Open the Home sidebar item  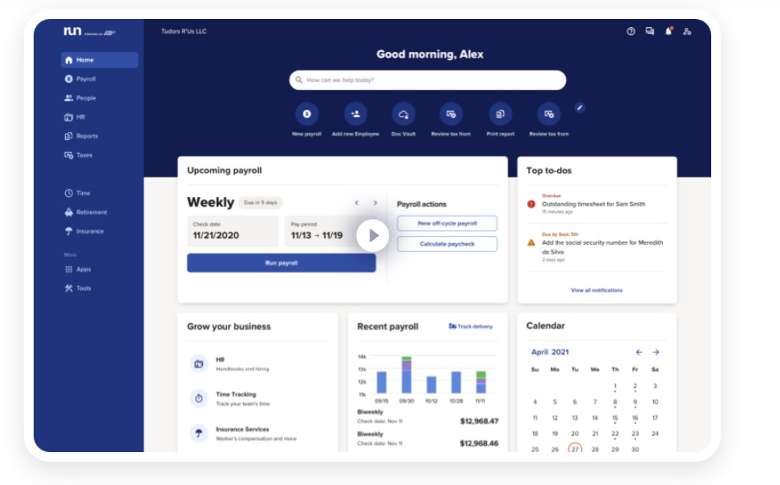pyautogui.click(x=99, y=60)
